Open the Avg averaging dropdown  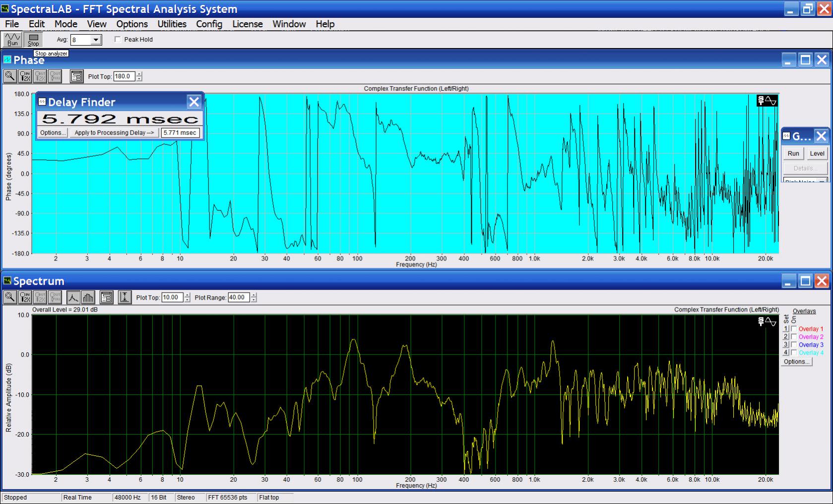coord(96,40)
